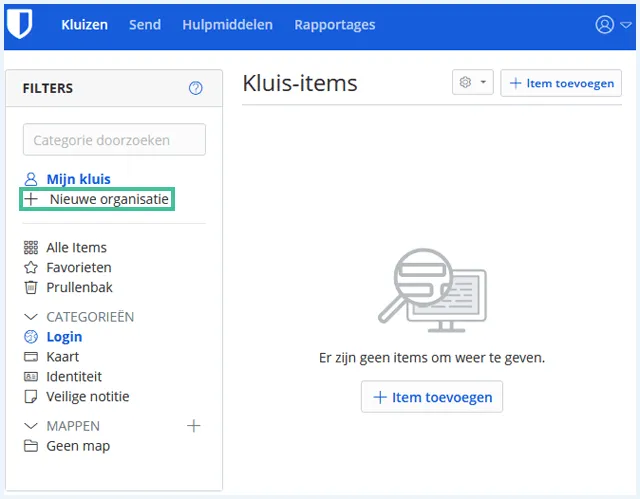Screen dimensions: 640x499
Task: Click top Item toevoegen button
Action: coord(561,83)
